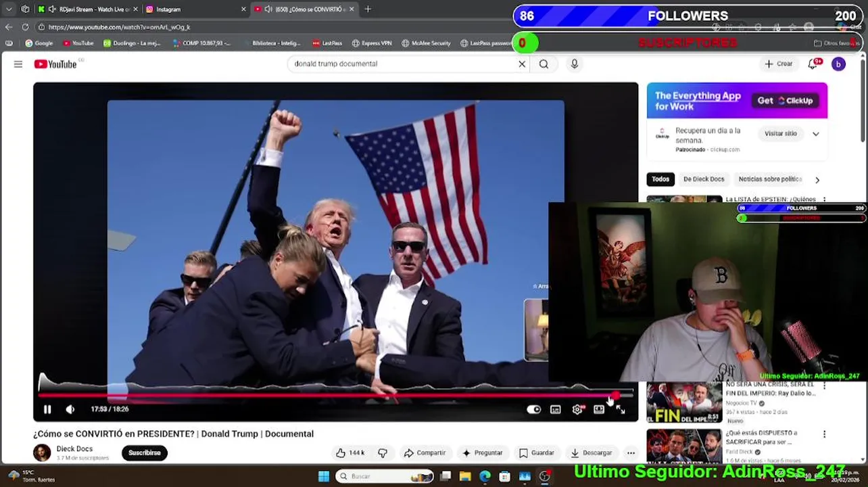Click the browser address bar URL
The height and width of the screenshot is (487, 868).
(119, 27)
